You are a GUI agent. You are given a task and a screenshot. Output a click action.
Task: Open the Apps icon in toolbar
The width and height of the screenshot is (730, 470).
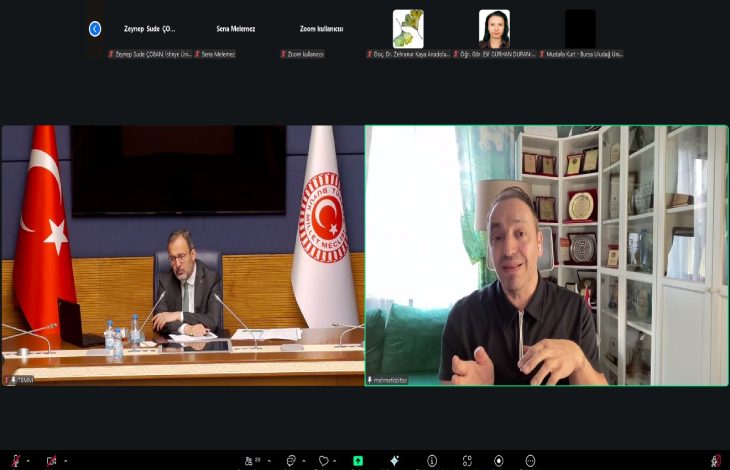pos(467,461)
